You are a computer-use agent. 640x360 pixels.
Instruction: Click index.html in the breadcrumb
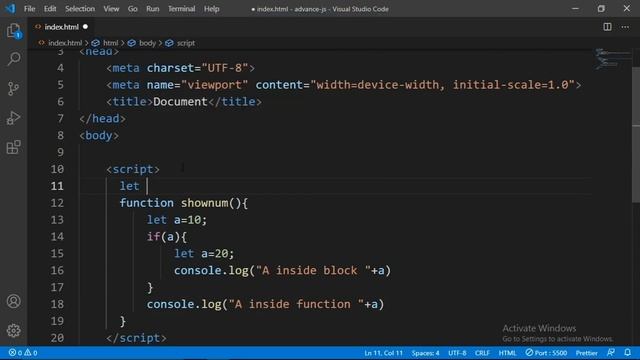(x=65, y=43)
